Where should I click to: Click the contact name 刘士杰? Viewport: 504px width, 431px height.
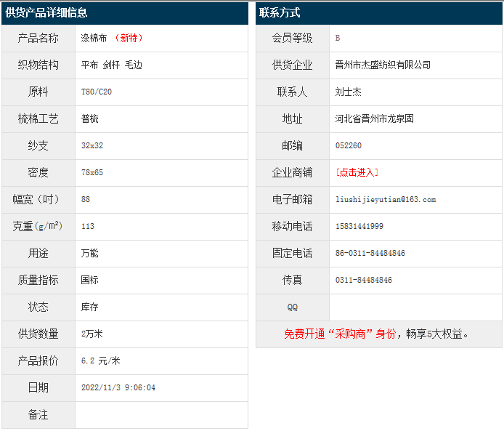tap(349, 92)
